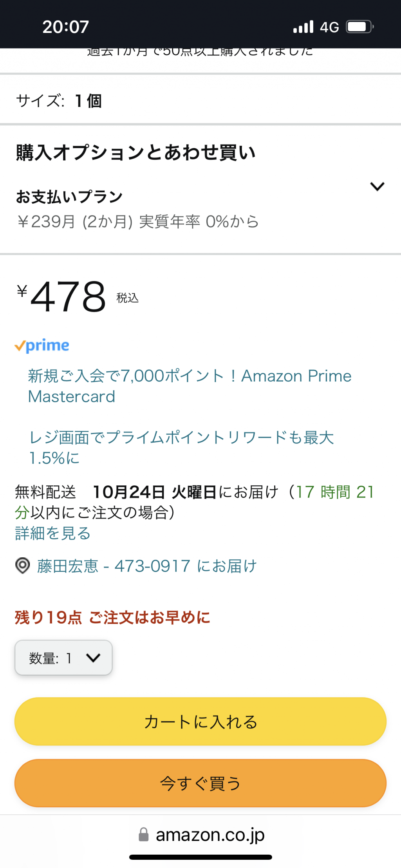Tap the location pin icon beside the delivery address
The height and width of the screenshot is (868, 401).
[22, 566]
